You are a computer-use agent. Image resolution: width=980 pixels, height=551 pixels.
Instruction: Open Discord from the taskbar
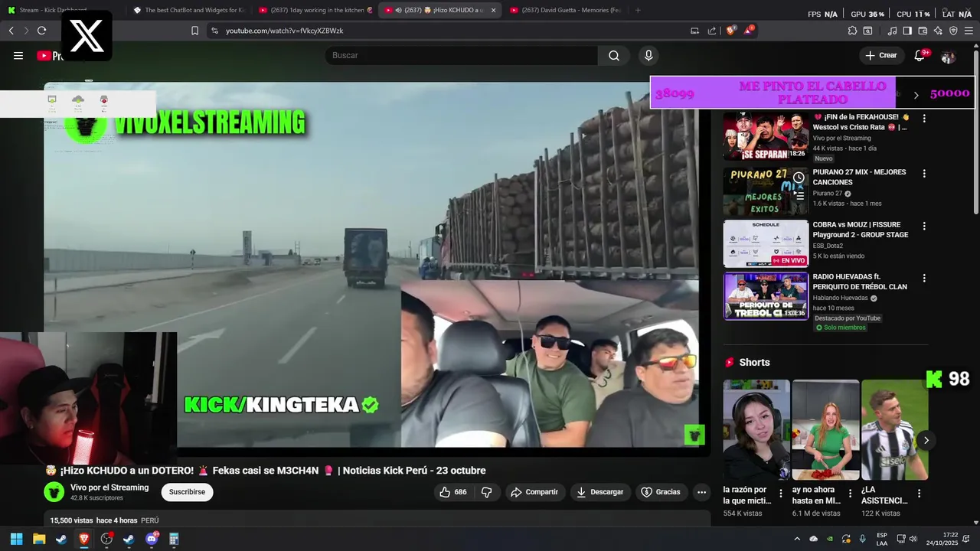point(152,539)
